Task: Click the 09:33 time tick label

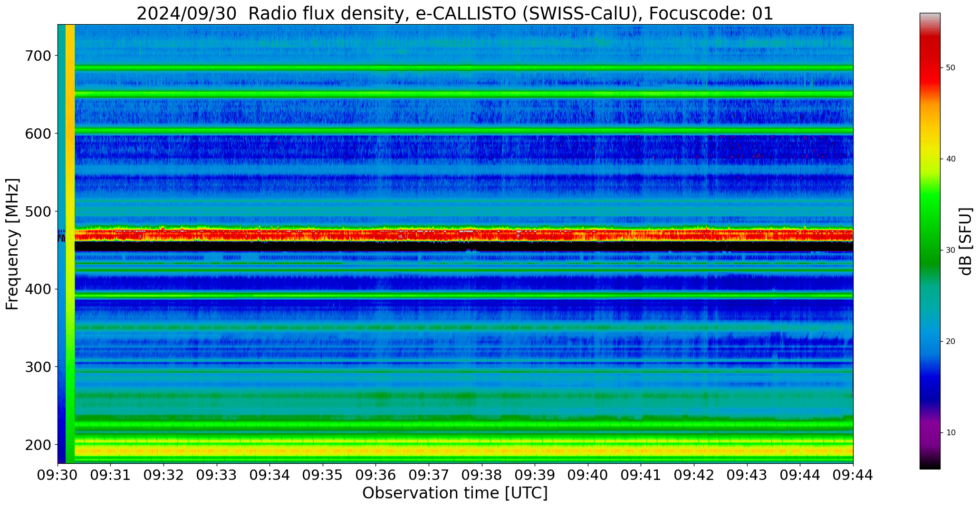Action: pyautogui.click(x=217, y=475)
